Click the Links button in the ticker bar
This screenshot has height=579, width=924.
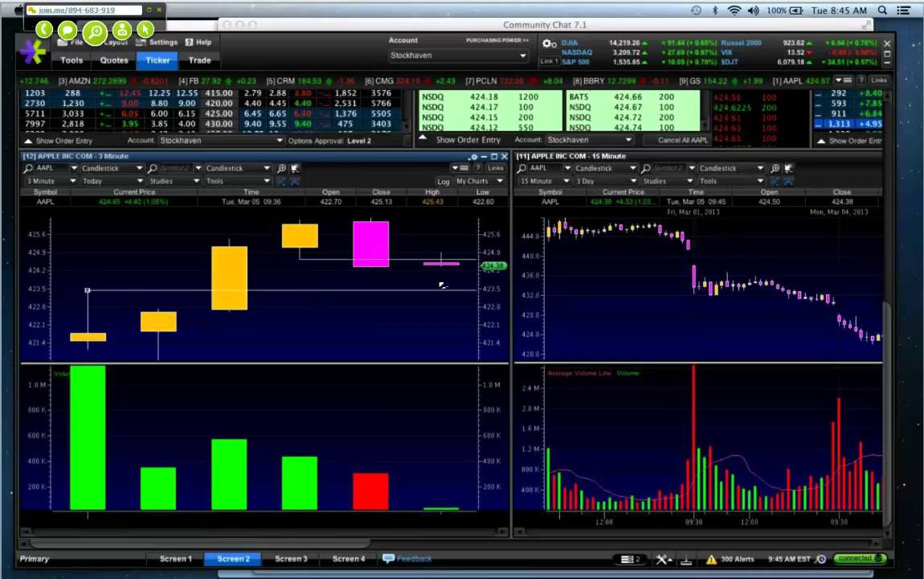click(x=879, y=80)
